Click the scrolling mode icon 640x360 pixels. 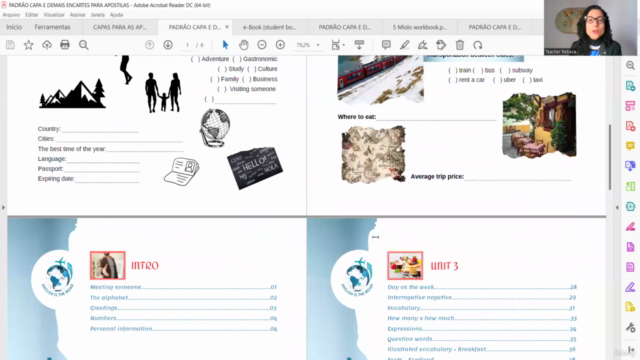(359, 45)
